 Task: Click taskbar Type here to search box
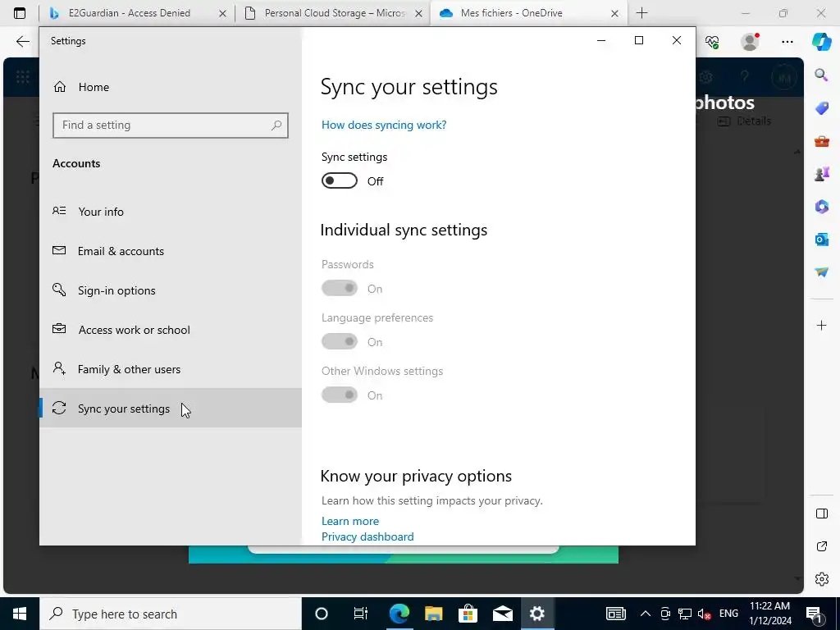(x=171, y=614)
